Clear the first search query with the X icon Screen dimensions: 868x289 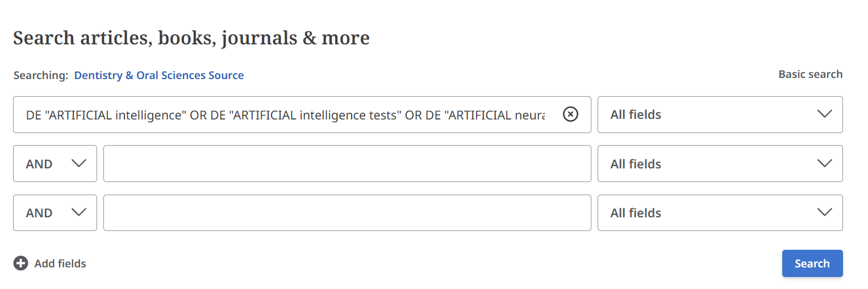point(570,114)
